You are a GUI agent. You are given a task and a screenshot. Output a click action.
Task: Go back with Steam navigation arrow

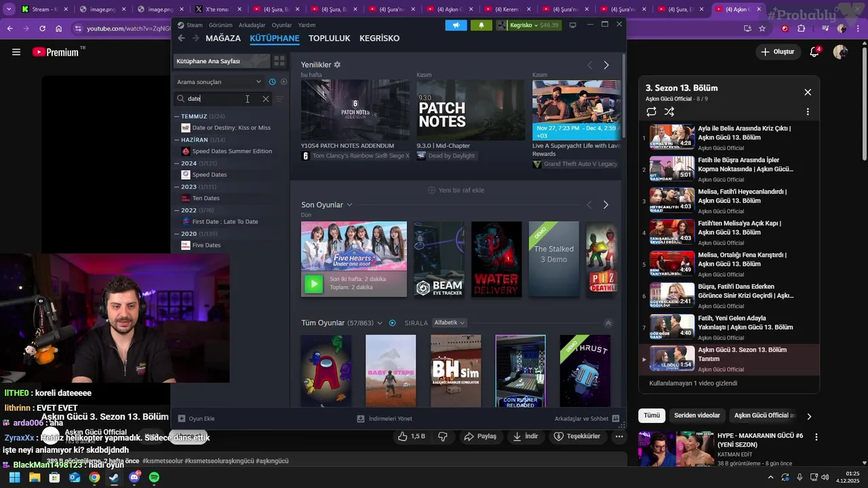[181, 39]
